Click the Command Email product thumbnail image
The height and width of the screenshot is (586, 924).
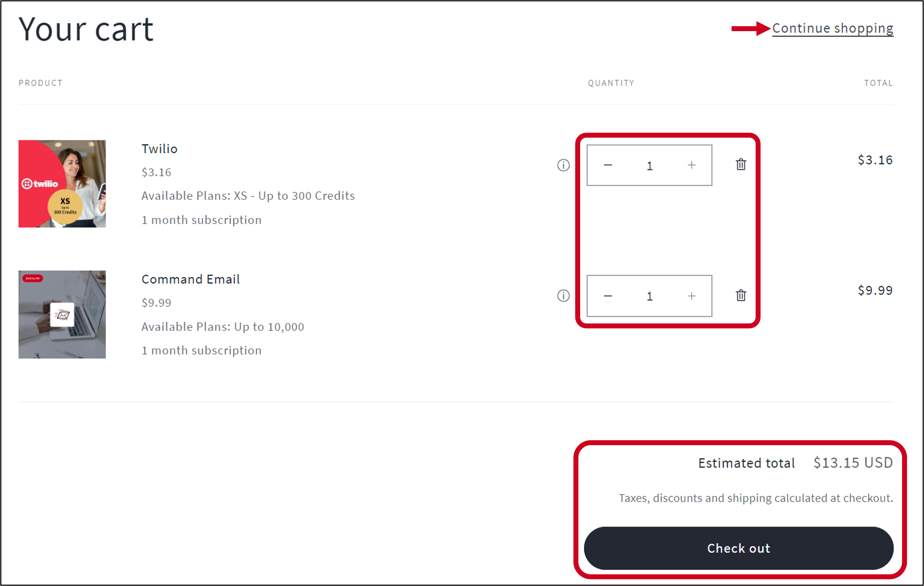pyautogui.click(x=62, y=314)
